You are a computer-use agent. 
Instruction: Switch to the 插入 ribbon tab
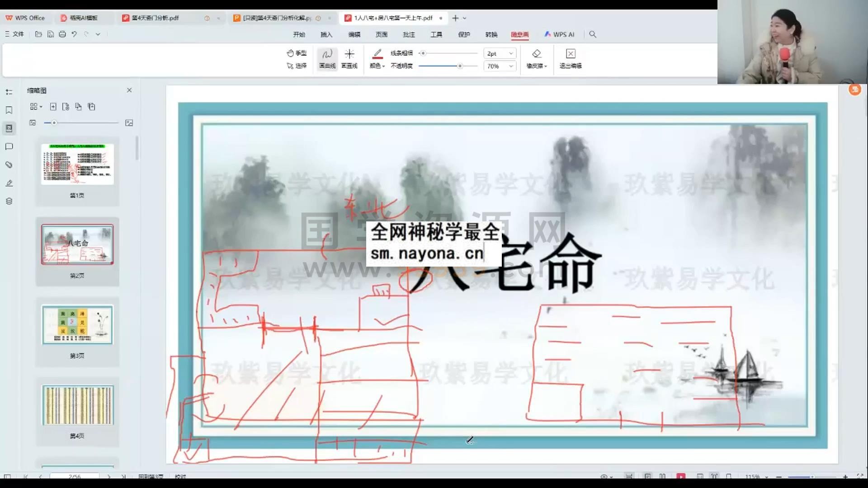326,34
